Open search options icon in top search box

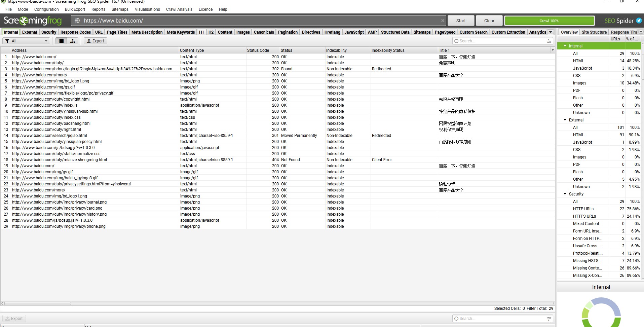coord(549,41)
